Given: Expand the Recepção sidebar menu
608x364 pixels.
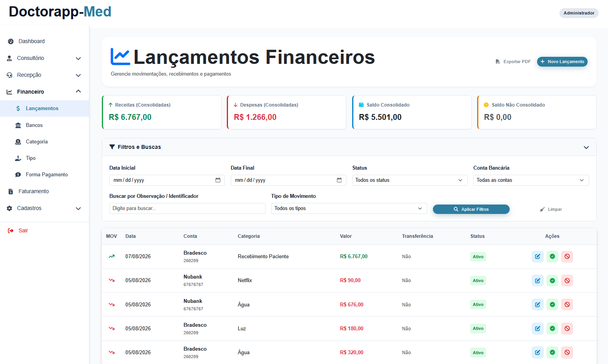Looking at the screenshot, I should coord(45,75).
